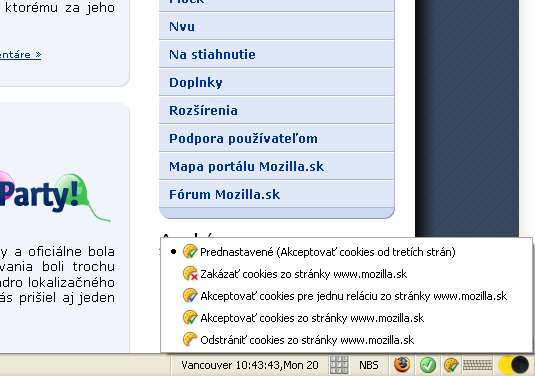Click cookie icon with red X
The height and width of the screenshot is (376, 535).
[190, 274]
